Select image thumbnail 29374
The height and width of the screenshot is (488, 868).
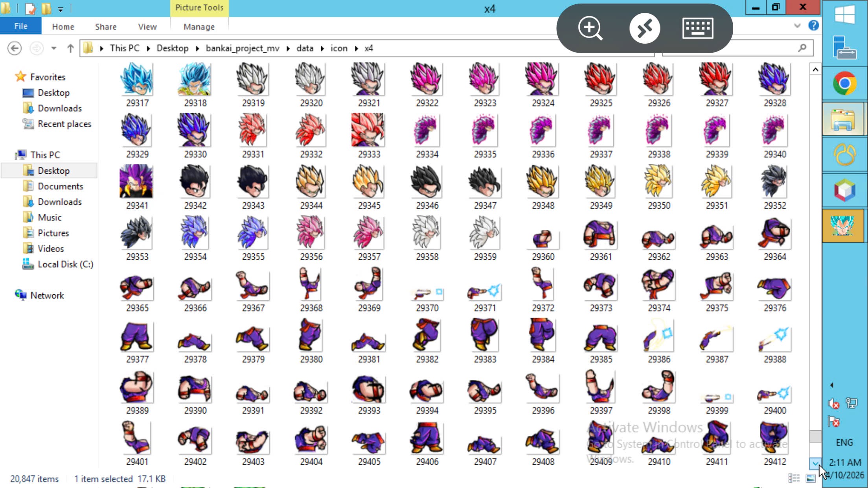[x=658, y=284]
